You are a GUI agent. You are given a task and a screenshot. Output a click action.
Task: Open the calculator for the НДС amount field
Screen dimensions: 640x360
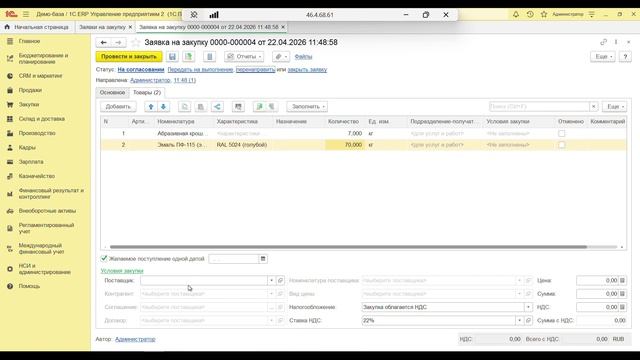click(622, 307)
